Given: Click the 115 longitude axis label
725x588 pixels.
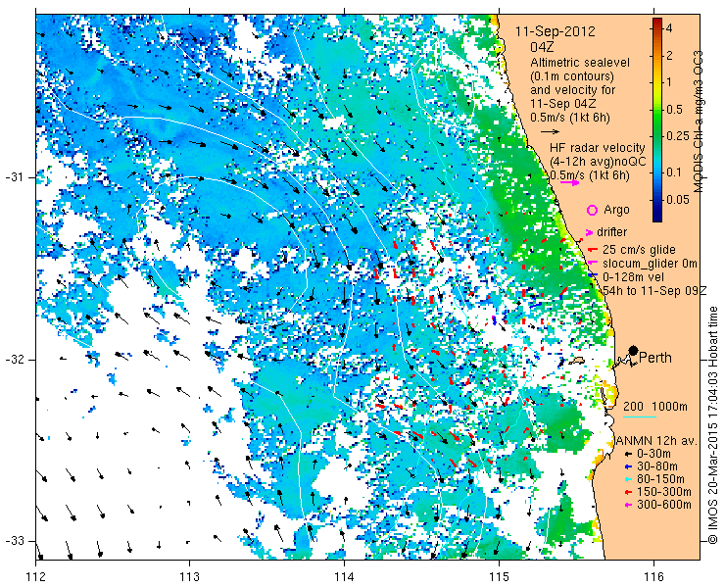Looking at the screenshot, I should (499, 577).
